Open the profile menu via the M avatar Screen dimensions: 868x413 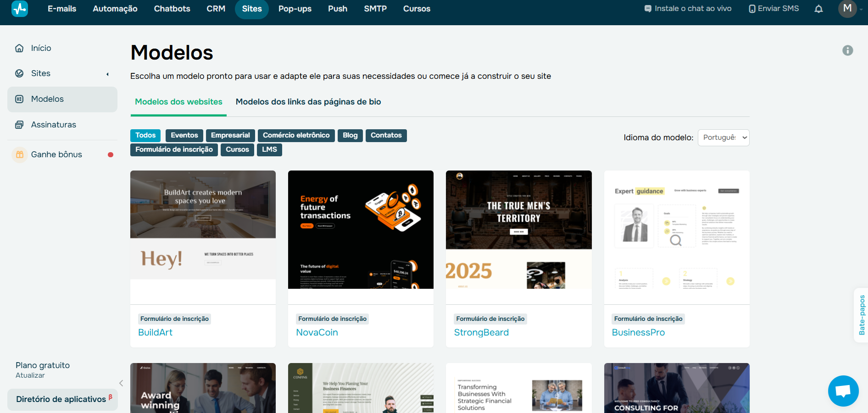[x=847, y=9]
